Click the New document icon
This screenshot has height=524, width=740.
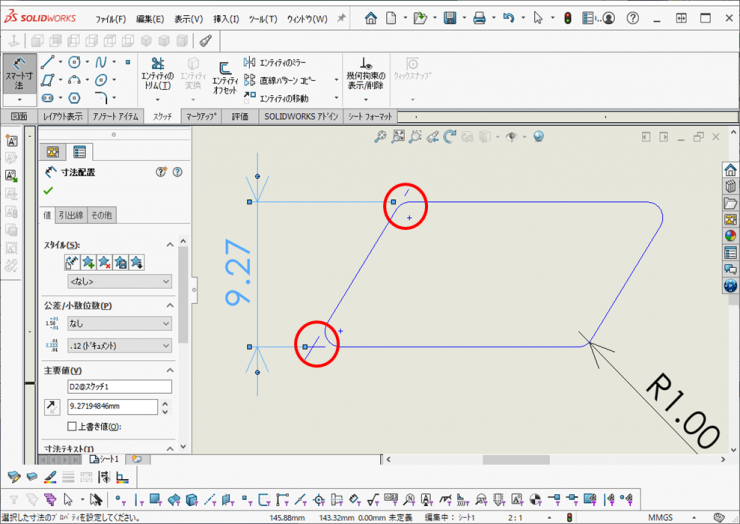click(391, 18)
